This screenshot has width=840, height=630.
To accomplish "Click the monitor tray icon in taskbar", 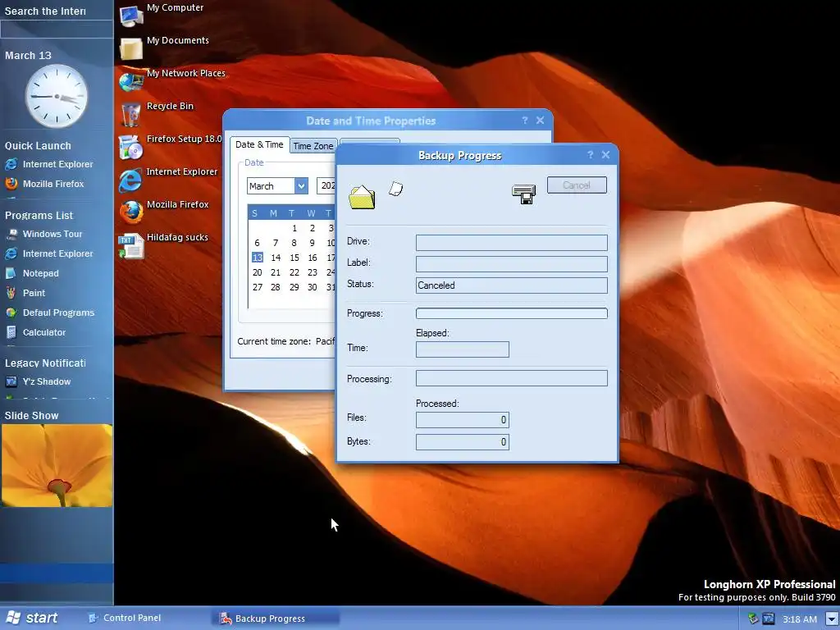I will click(x=769, y=619).
